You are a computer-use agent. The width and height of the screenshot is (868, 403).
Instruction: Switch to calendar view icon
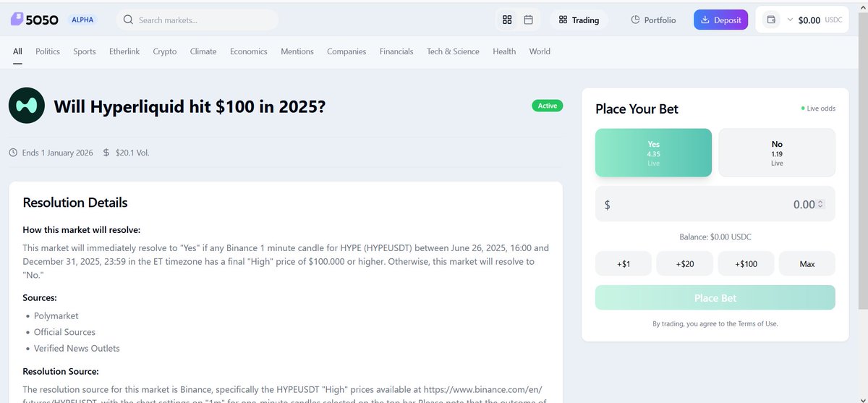click(x=529, y=20)
